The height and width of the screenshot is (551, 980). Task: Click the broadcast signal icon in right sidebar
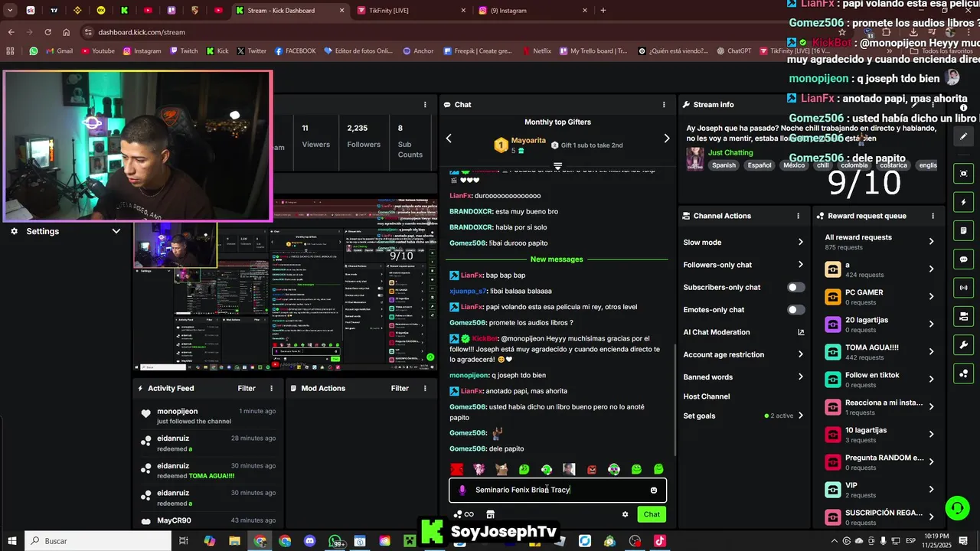coord(964,288)
